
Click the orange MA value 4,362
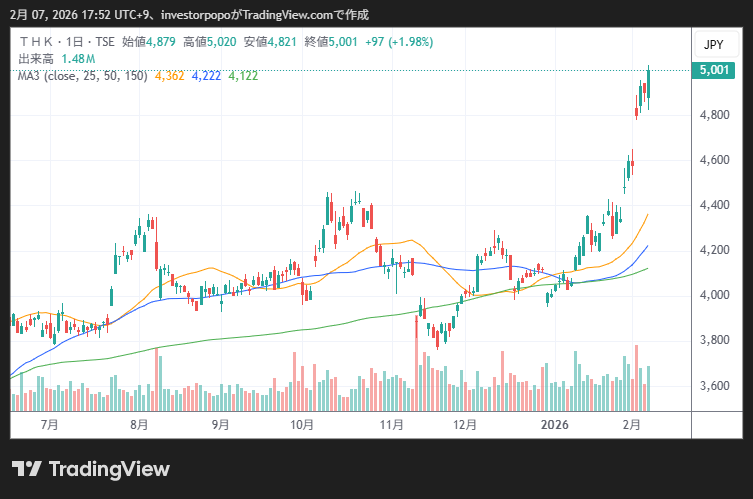click(169, 76)
